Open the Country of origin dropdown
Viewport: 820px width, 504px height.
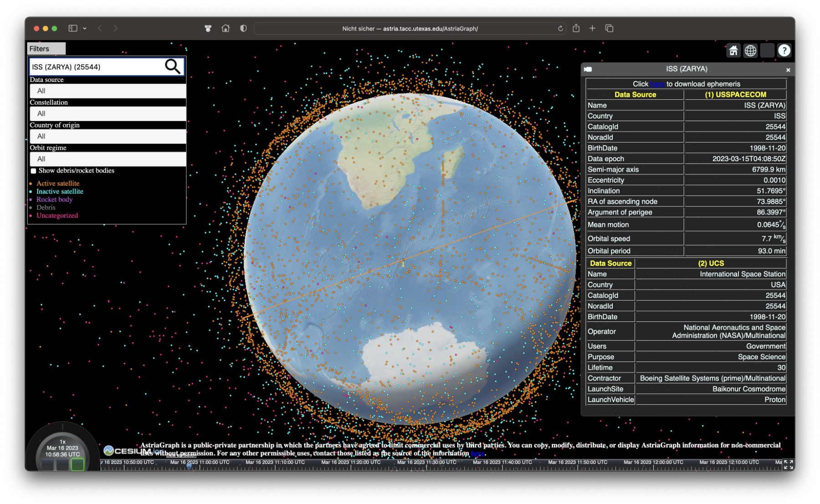[x=108, y=136]
